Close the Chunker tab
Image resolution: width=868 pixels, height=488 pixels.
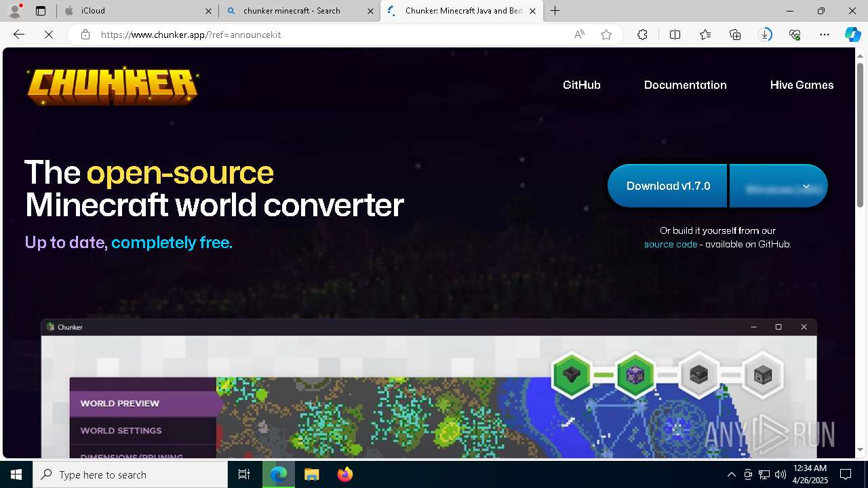pos(532,11)
